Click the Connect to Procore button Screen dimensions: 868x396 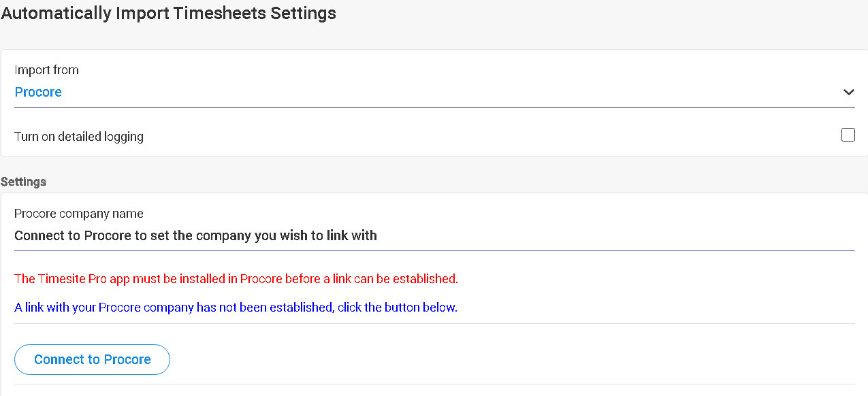[x=92, y=359]
